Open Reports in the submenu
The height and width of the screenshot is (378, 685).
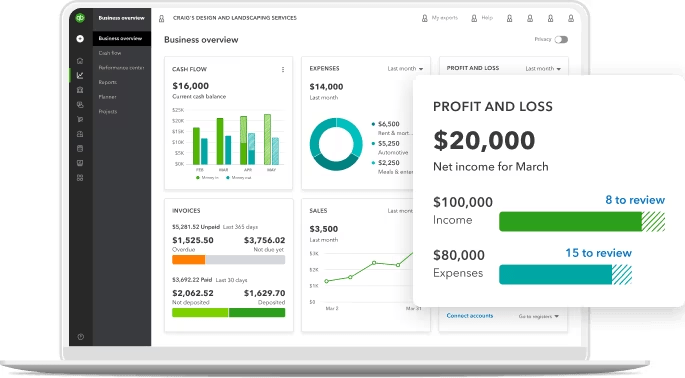[x=107, y=82]
